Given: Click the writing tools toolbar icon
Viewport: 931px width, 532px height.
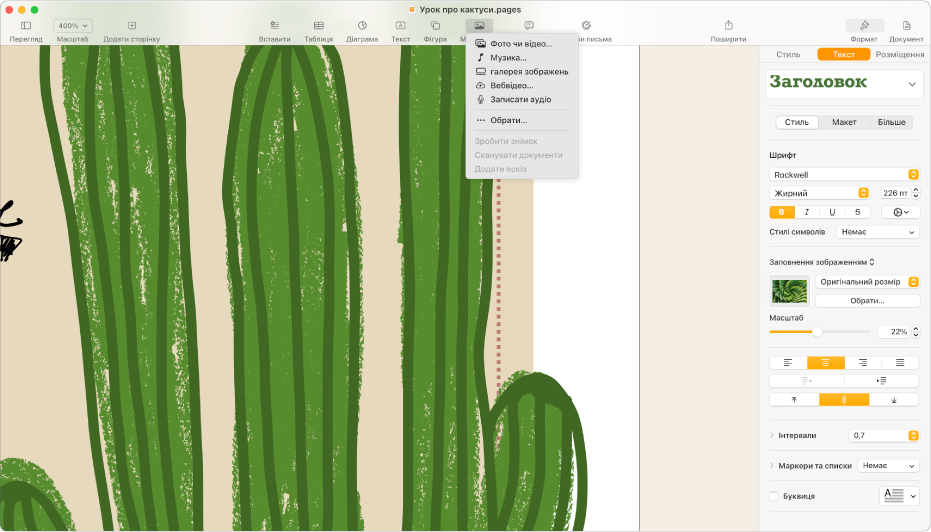Looking at the screenshot, I should 587,26.
